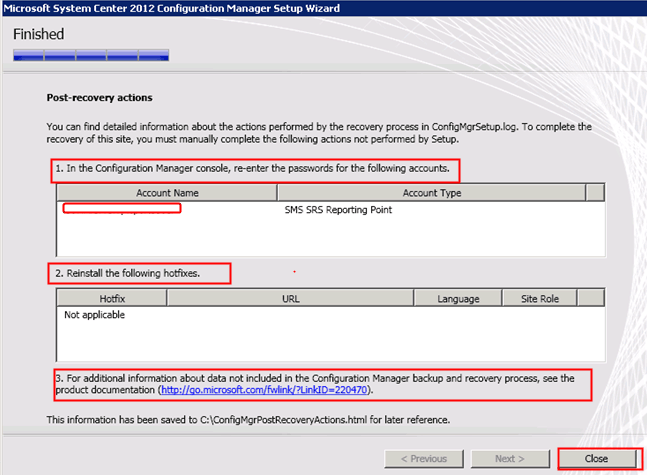Click the Hotfix column header
Image resolution: width=647 pixels, height=475 pixels.
(112, 298)
